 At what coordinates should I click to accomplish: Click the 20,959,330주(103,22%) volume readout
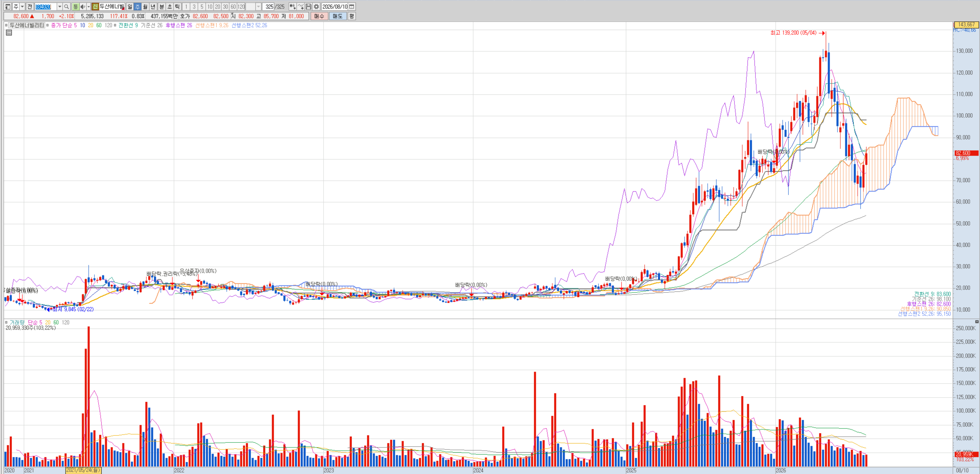pos(30,328)
